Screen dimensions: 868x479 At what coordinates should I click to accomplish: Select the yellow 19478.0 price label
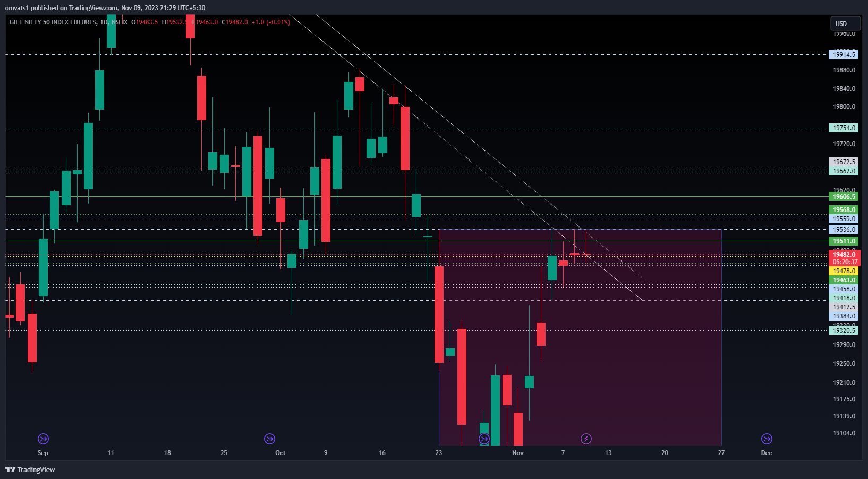pyautogui.click(x=844, y=271)
